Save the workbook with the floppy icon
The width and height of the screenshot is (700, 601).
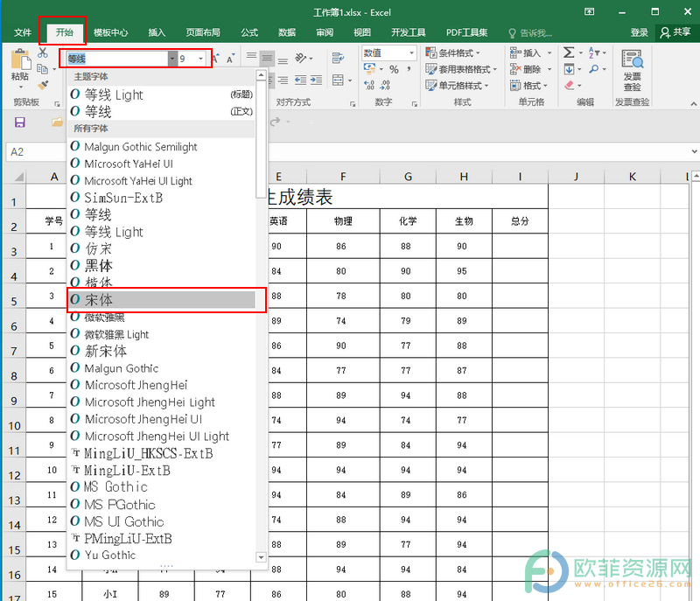pyautogui.click(x=20, y=122)
